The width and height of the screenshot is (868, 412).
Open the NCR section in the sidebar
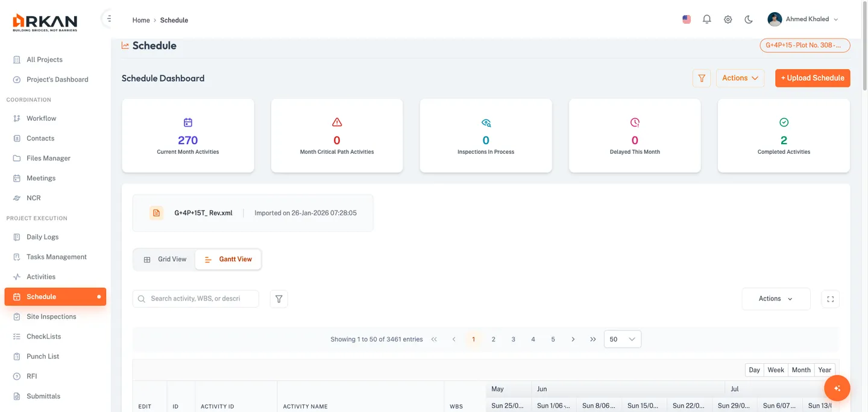tap(33, 198)
